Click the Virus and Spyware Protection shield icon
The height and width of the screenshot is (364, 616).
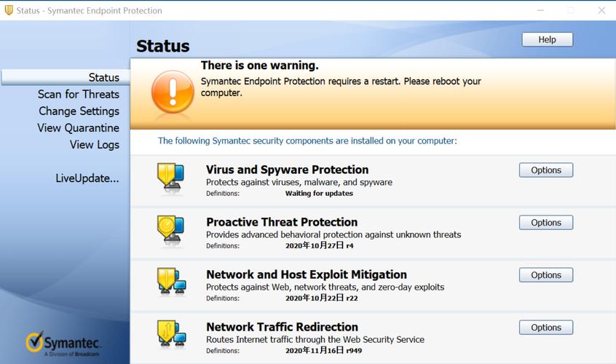click(171, 178)
